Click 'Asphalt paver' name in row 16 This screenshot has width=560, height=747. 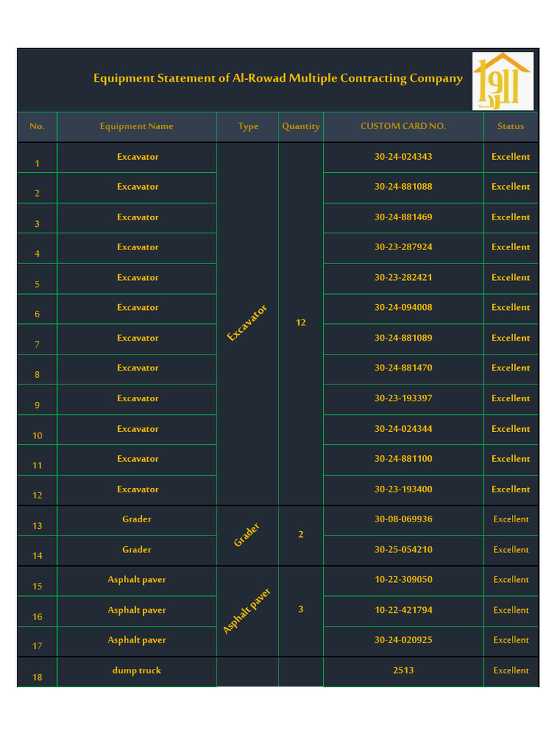click(x=136, y=611)
